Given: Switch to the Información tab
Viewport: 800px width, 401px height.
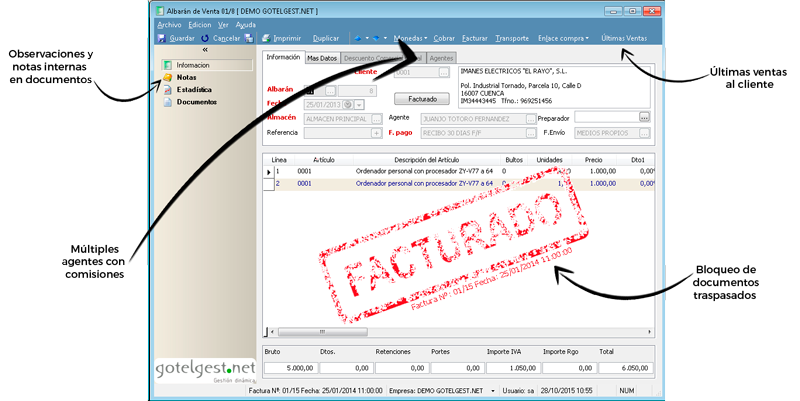Looking at the screenshot, I should coord(283,57).
